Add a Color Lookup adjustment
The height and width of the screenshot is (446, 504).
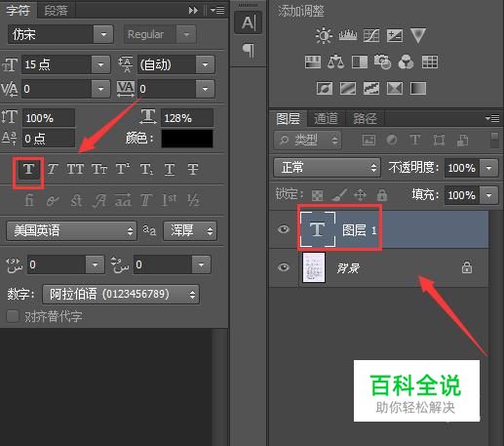click(430, 61)
